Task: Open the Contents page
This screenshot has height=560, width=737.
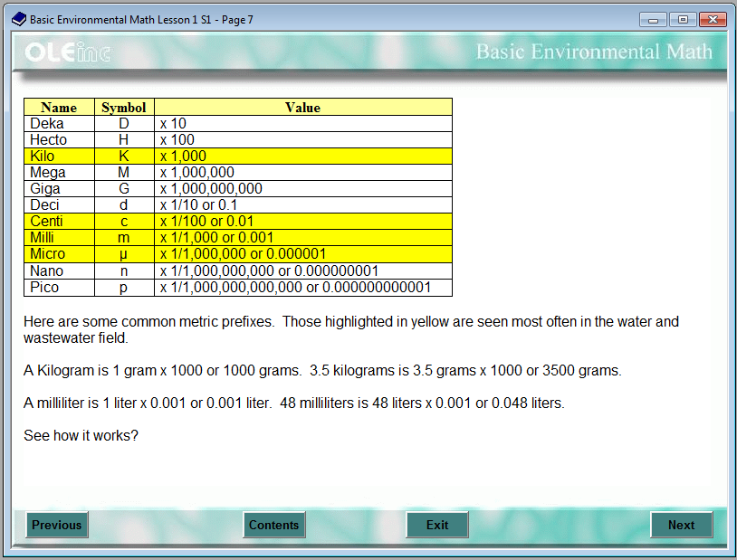Action: coord(273,525)
